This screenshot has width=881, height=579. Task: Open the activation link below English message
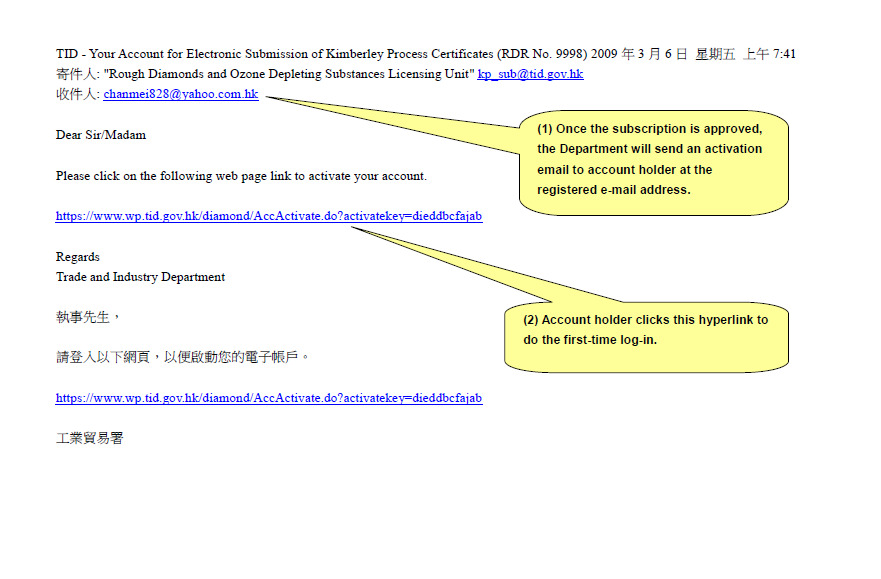point(269,216)
